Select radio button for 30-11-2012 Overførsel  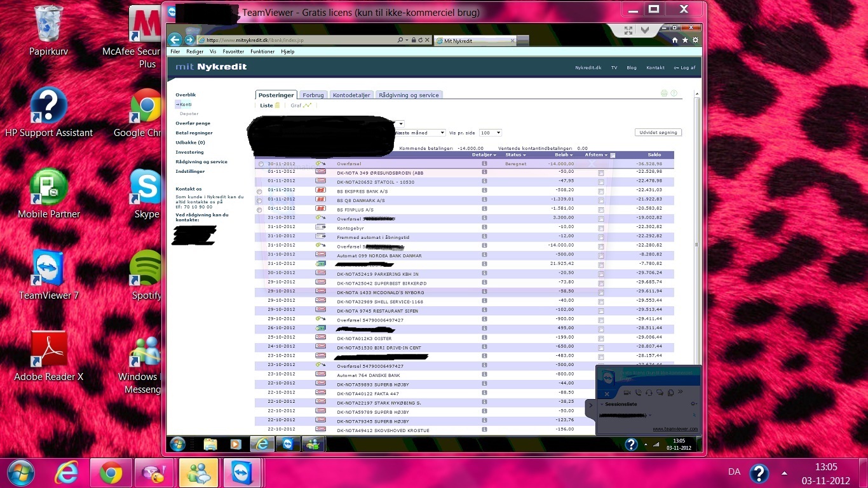tap(261, 164)
